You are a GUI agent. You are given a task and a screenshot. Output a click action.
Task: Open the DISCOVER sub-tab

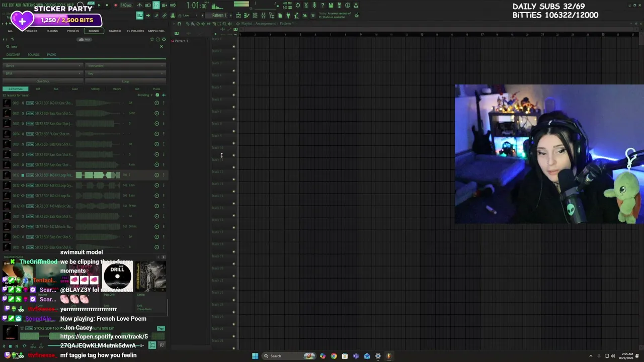(x=13, y=55)
